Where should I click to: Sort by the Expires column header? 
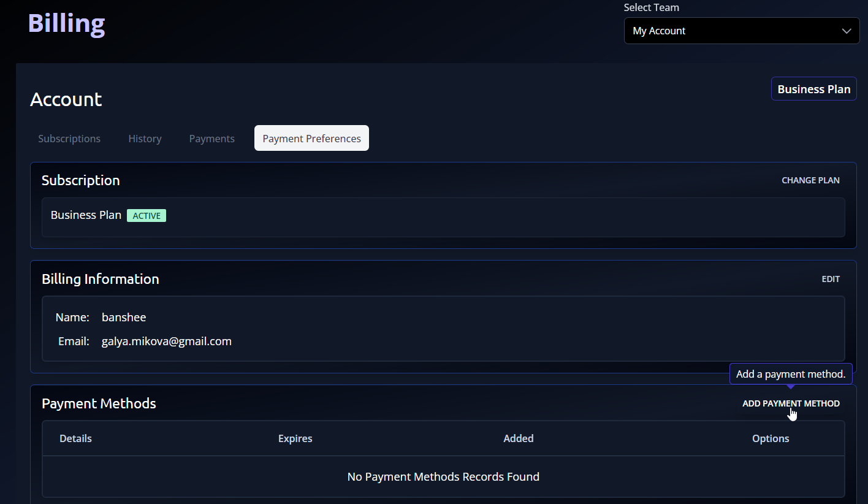pos(295,438)
